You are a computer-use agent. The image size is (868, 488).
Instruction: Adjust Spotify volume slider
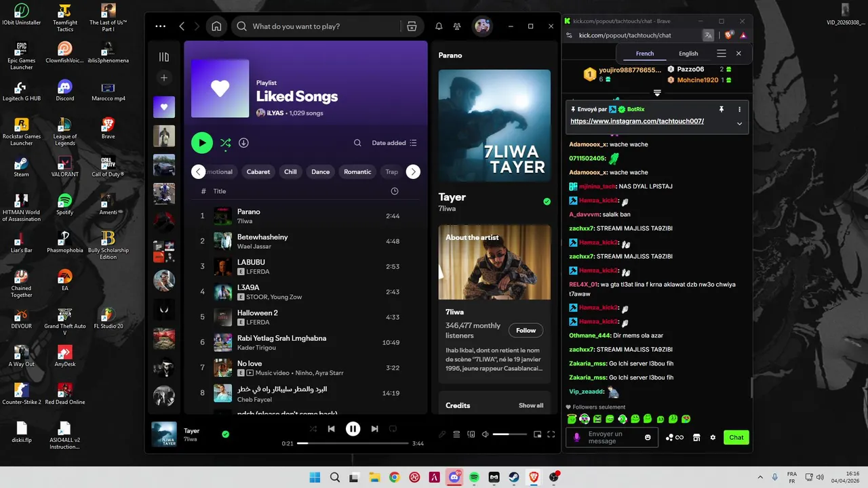point(510,434)
